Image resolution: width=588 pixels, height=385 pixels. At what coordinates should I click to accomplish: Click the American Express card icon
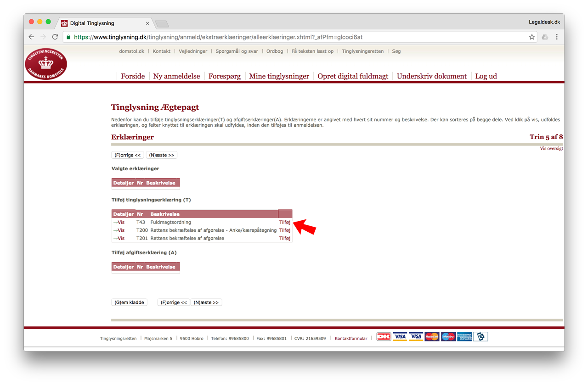tap(464, 337)
